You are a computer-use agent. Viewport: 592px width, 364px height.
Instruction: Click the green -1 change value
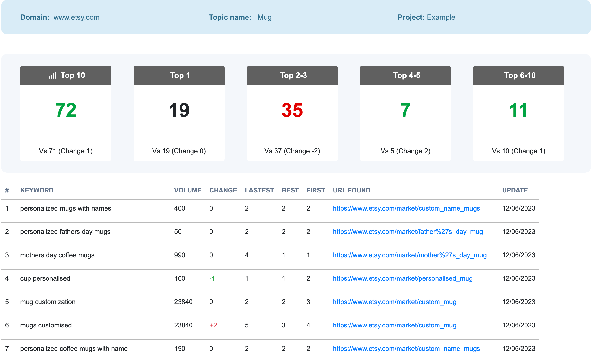coord(212,279)
